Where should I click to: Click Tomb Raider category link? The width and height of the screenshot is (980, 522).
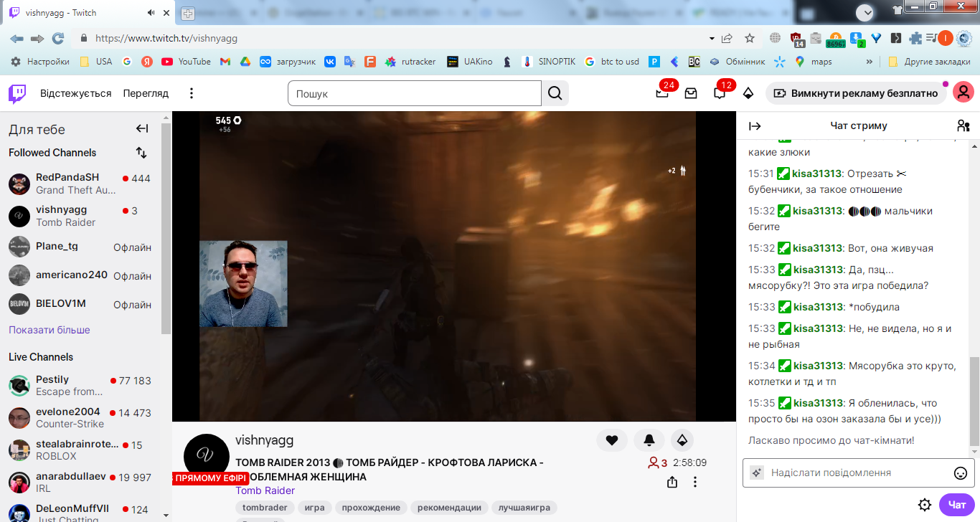(x=265, y=490)
